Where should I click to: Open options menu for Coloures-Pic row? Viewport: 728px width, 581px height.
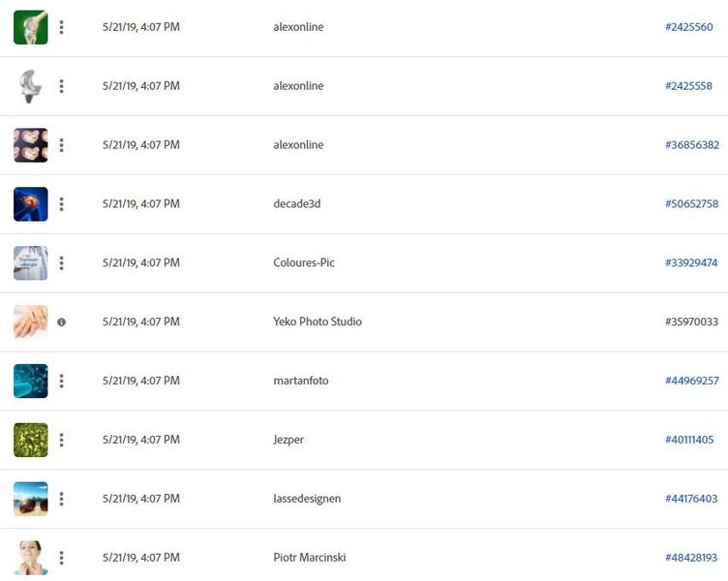(61, 263)
